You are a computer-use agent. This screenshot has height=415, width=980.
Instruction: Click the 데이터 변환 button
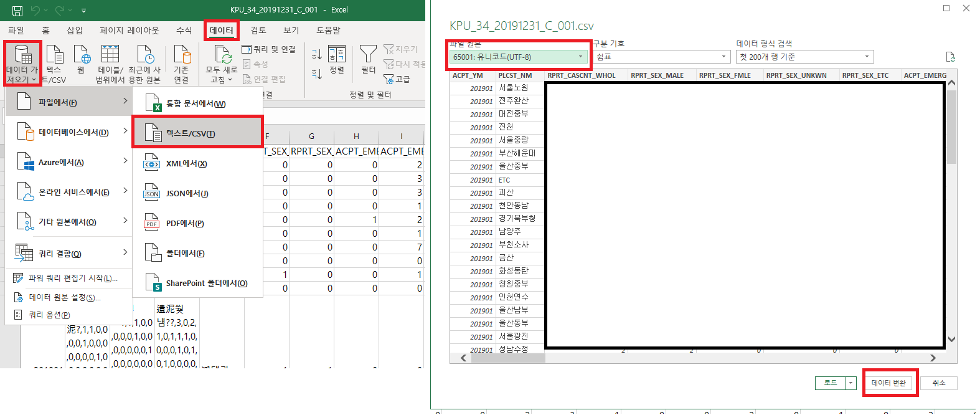pos(888,383)
